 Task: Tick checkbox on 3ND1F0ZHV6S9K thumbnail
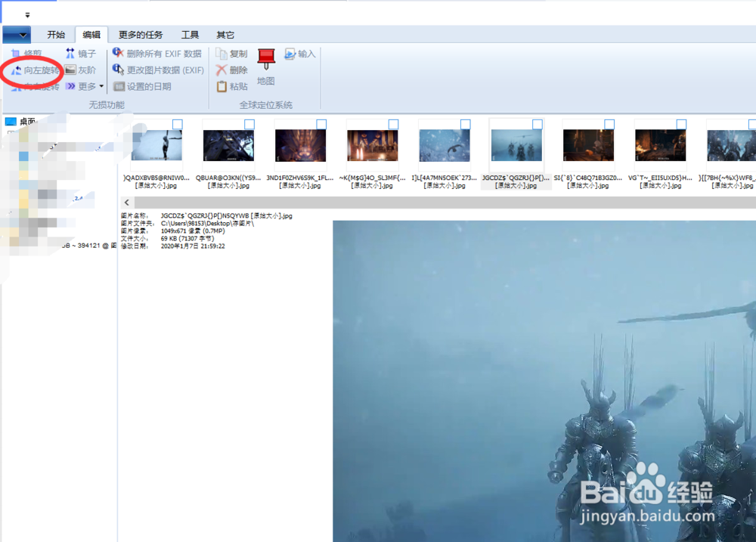click(321, 125)
